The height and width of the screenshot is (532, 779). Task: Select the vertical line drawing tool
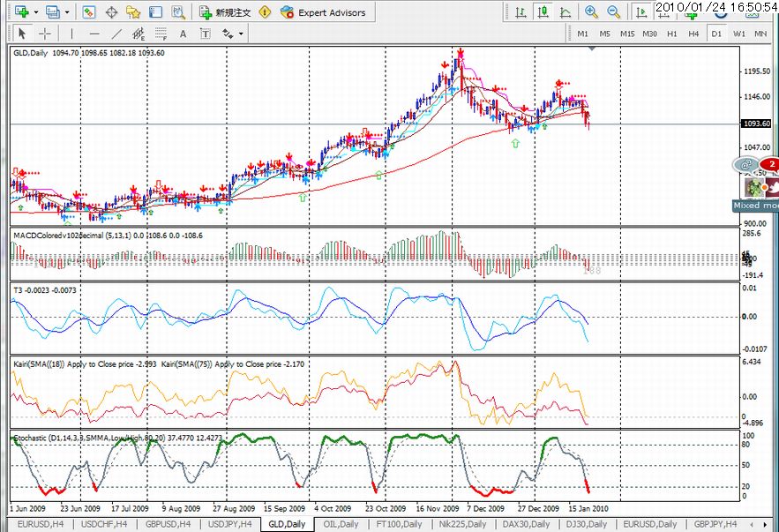pos(72,34)
